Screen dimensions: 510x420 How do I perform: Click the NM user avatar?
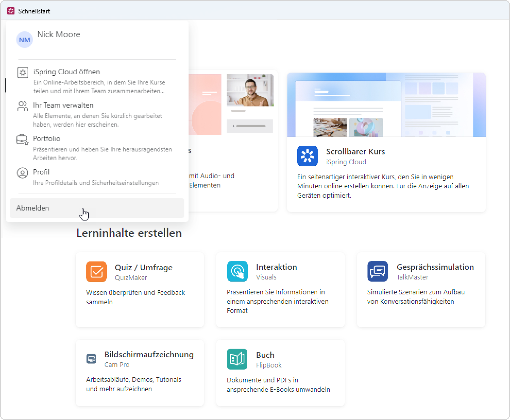pos(24,40)
